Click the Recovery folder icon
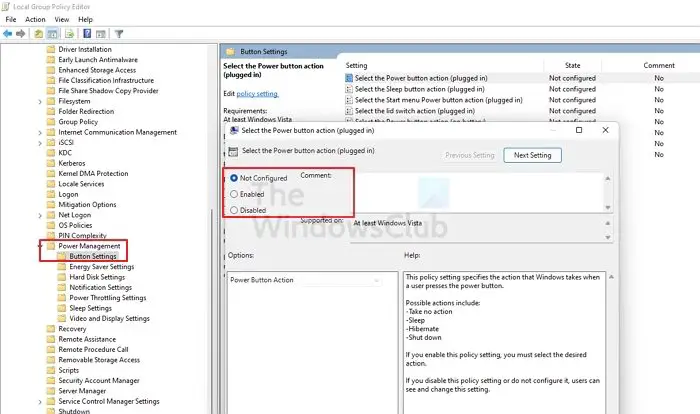This screenshot has height=414, width=700. pos(51,329)
